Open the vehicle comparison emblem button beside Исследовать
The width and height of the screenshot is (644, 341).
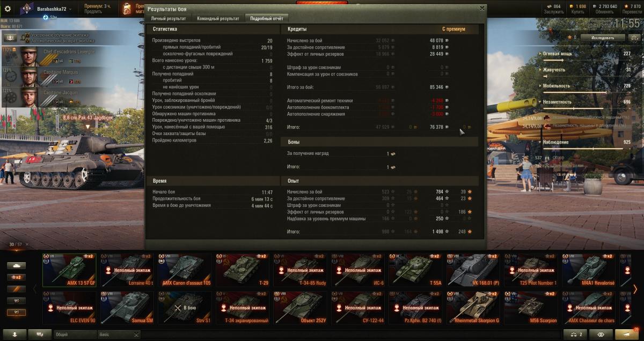634,38
